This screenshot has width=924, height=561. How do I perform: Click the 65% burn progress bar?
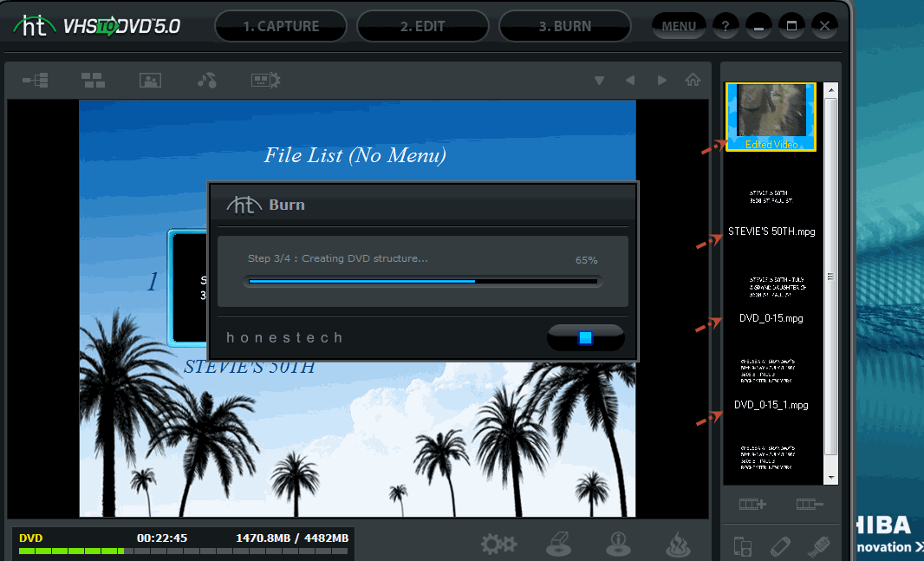click(422, 282)
